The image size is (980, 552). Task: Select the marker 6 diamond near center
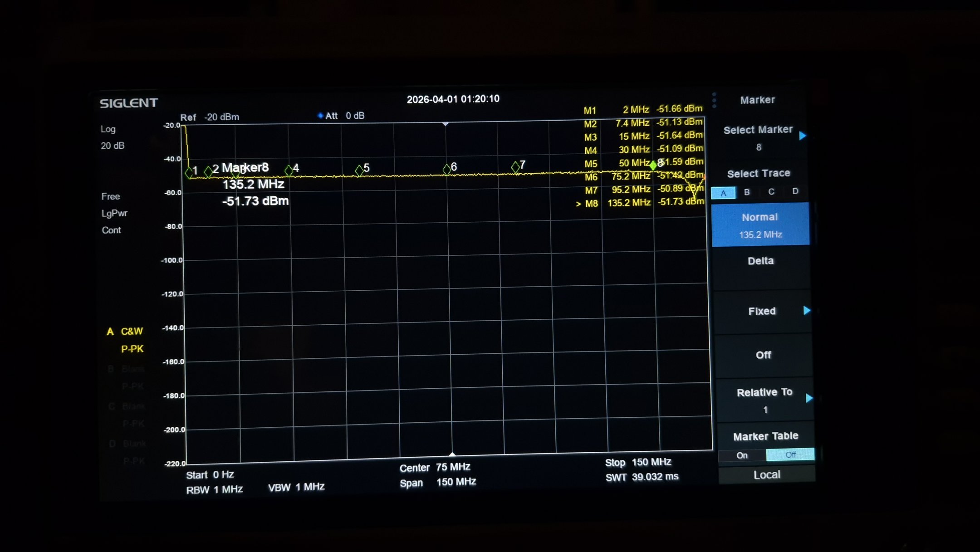click(x=447, y=169)
